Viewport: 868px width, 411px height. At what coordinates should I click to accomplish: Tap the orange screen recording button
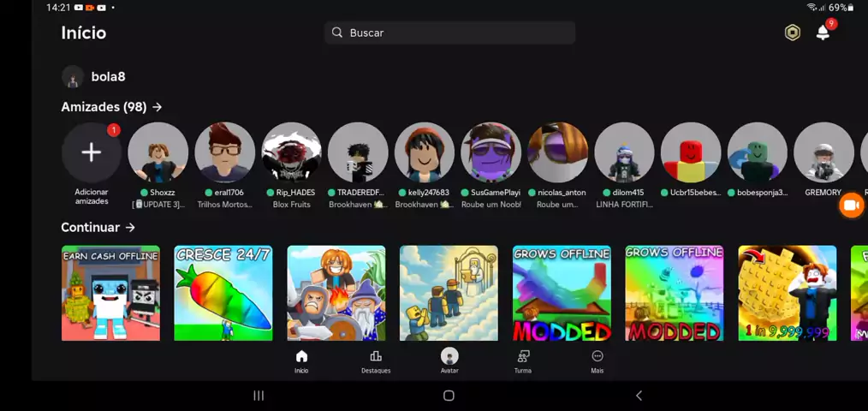click(x=851, y=205)
